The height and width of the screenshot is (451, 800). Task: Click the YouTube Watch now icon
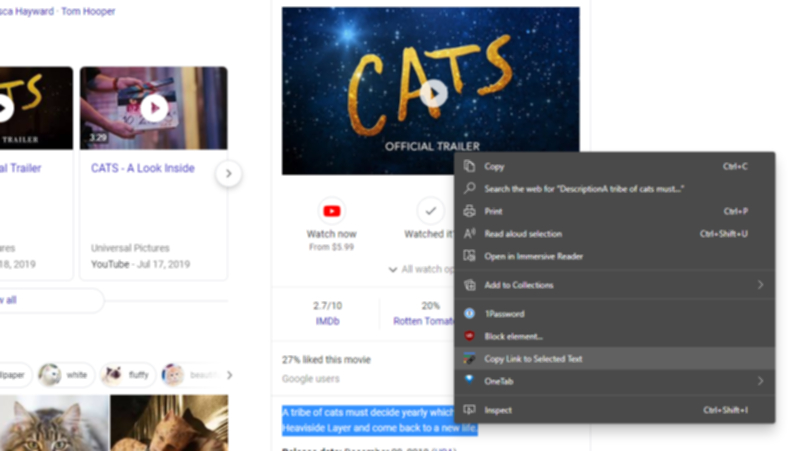click(332, 211)
